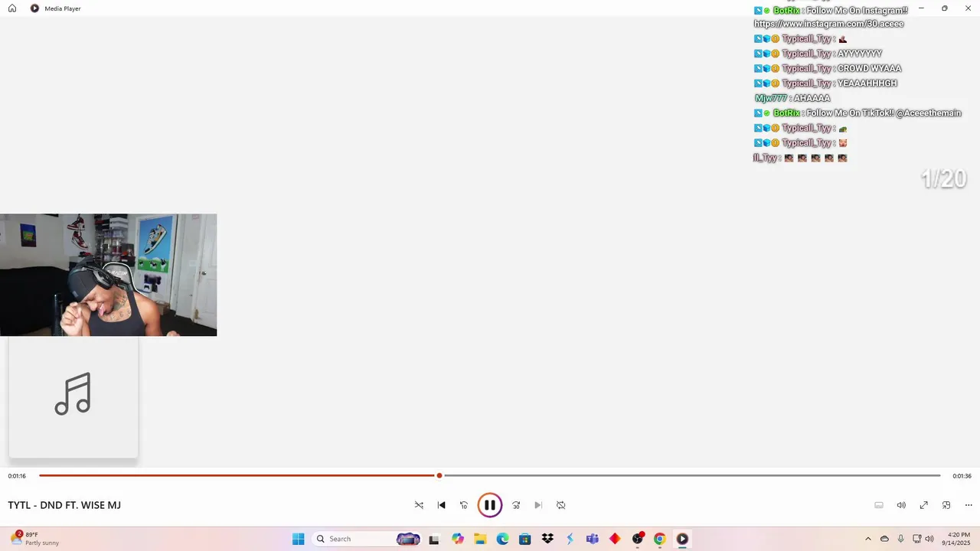The width and height of the screenshot is (980, 551).
Task: Switch to mini player view
Action: (946, 505)
